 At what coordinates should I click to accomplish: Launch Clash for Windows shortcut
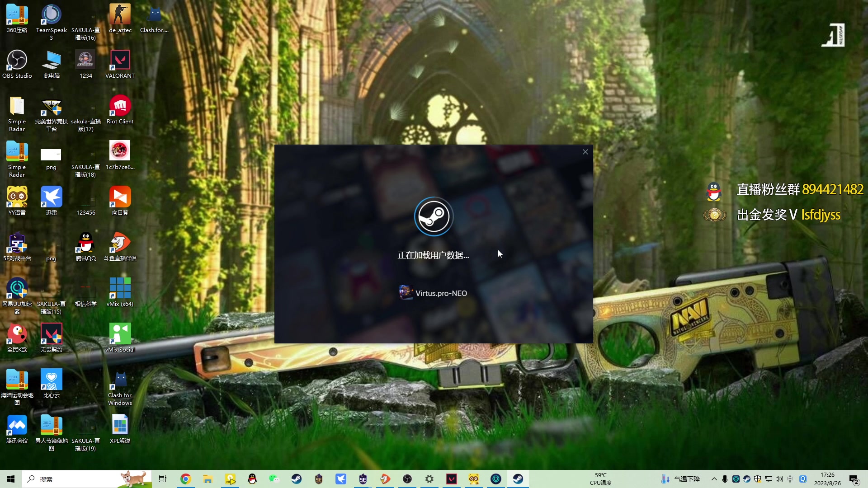click(120, 388)
